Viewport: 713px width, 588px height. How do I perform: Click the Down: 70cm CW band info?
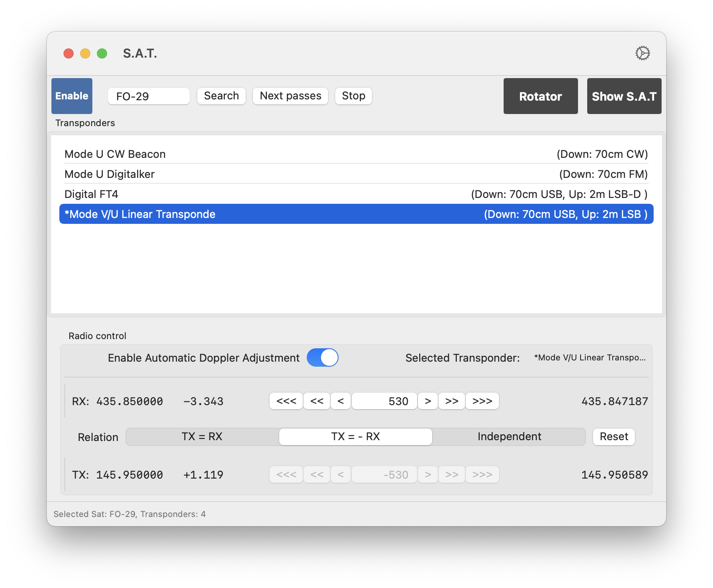tap(602, 154)
